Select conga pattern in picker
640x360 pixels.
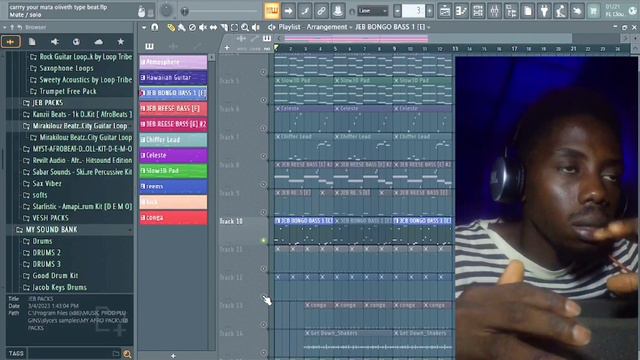click(x=173, y=218)
